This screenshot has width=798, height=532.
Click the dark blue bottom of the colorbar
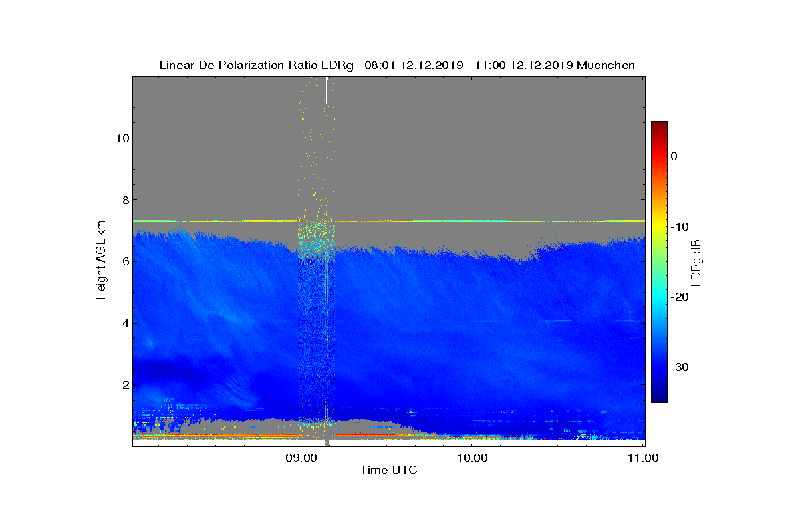pos(659,398)
